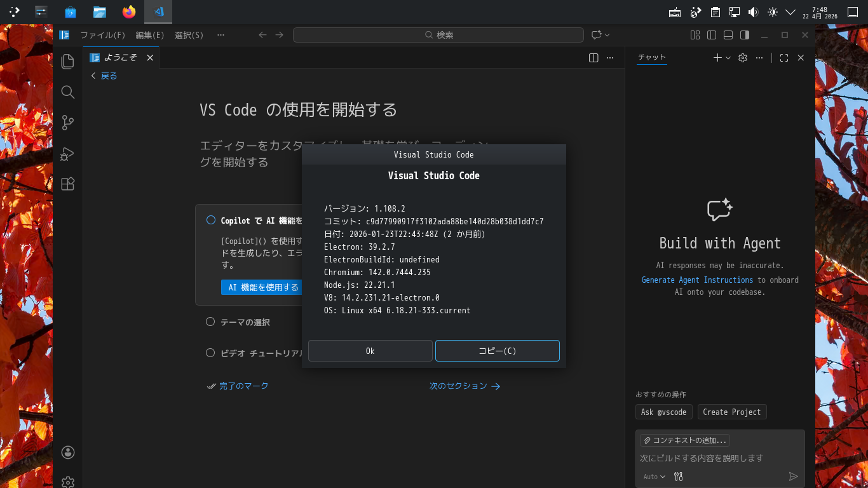Viewport: 868px width, 488px height.
Task: Toggle the bottom panel
Action: tap(728, 35)
